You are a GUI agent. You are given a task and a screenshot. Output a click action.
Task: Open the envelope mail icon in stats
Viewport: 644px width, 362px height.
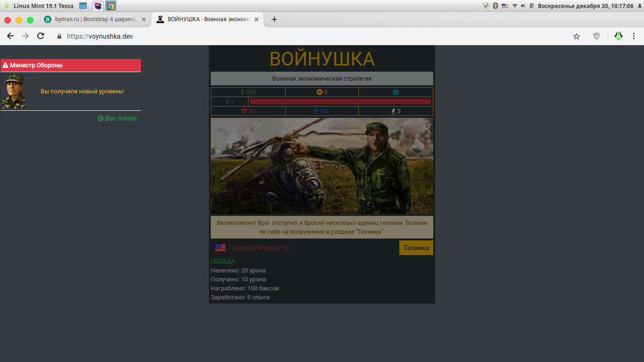[x=396, y=92]
